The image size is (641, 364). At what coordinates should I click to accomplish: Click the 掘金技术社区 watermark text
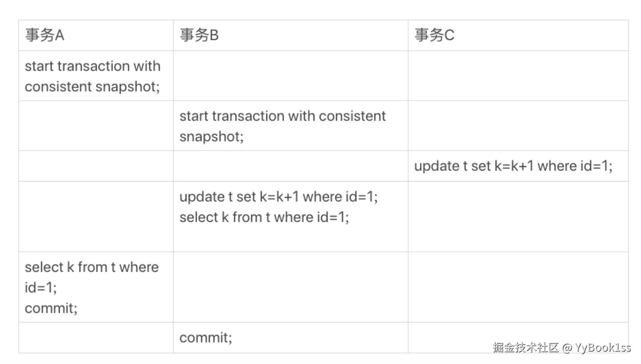tap(526, 347)
